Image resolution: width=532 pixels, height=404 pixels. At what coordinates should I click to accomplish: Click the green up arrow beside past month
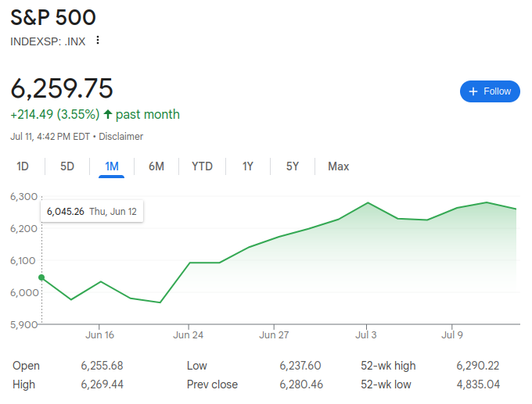(x=107, y=114)
